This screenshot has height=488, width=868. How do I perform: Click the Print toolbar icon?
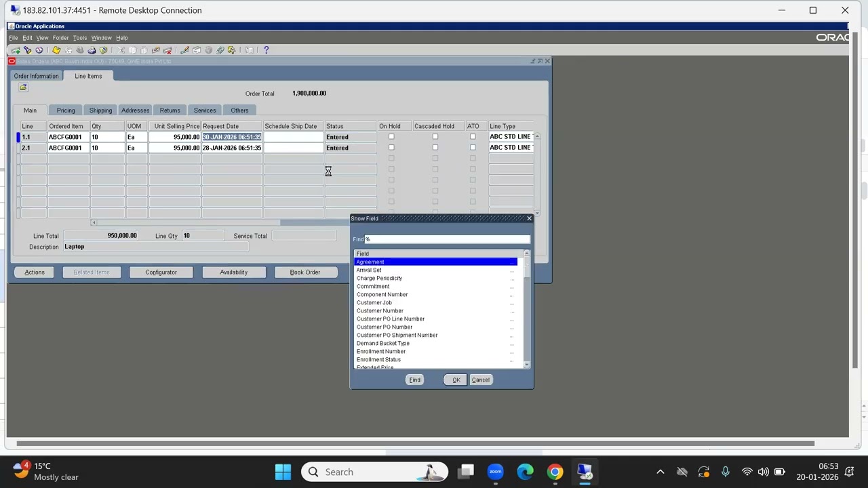click(x=92, y=50)
